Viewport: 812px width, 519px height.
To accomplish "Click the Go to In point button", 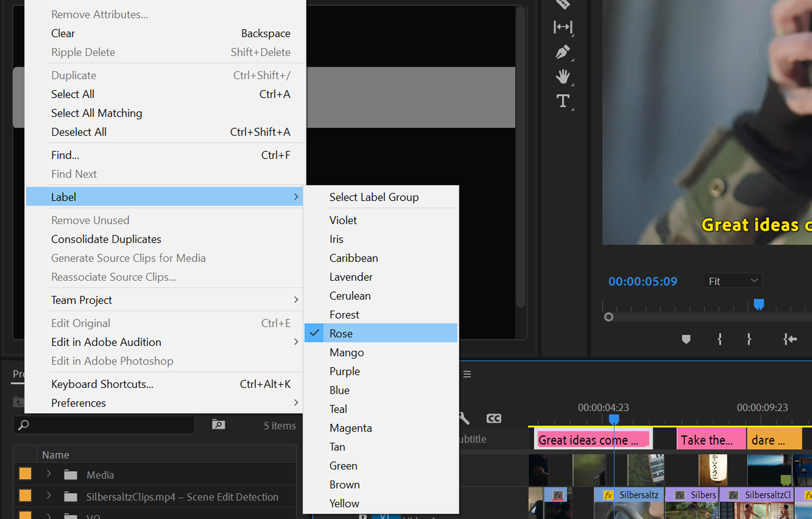I will click(x=790, y=339).
